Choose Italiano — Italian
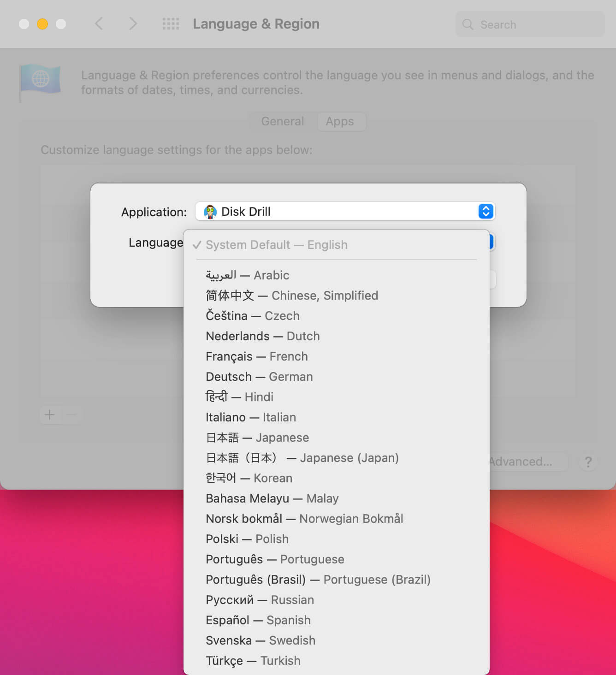 point(337,417)
